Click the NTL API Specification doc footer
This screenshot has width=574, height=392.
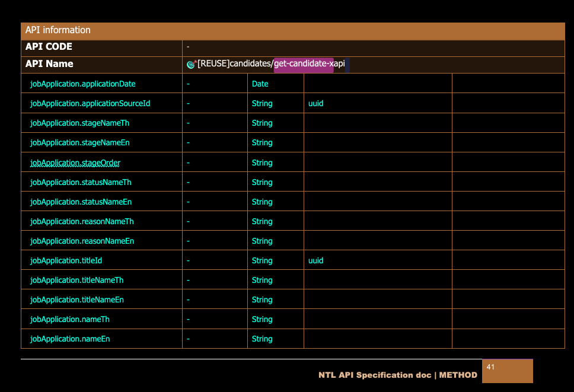[x=397, y=375]
